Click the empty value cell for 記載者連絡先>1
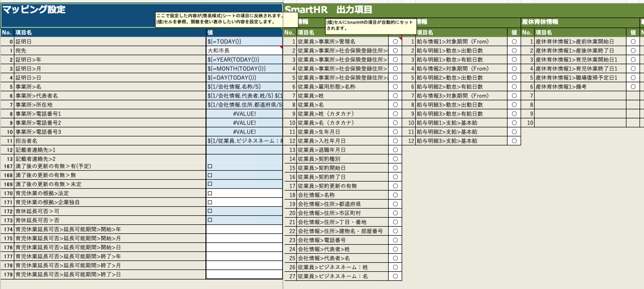The height and width of the screenshot is (289, 644). 244,150
